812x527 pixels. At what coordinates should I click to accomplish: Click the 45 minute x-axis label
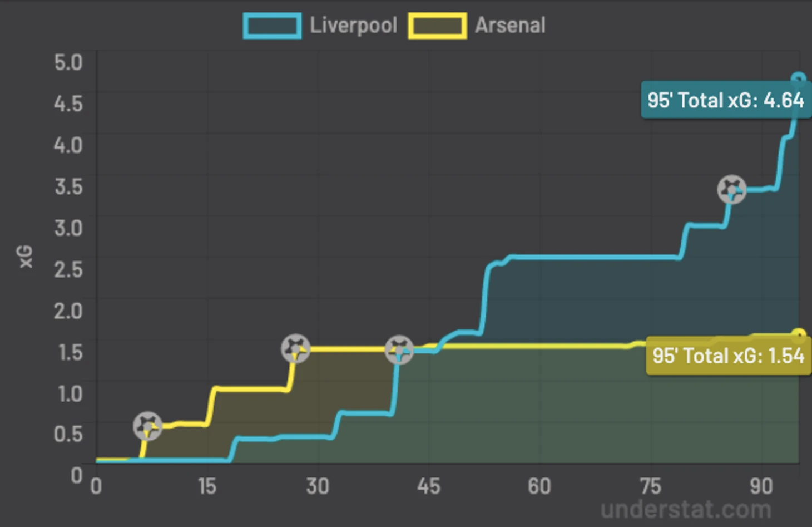tap(428, 486)
